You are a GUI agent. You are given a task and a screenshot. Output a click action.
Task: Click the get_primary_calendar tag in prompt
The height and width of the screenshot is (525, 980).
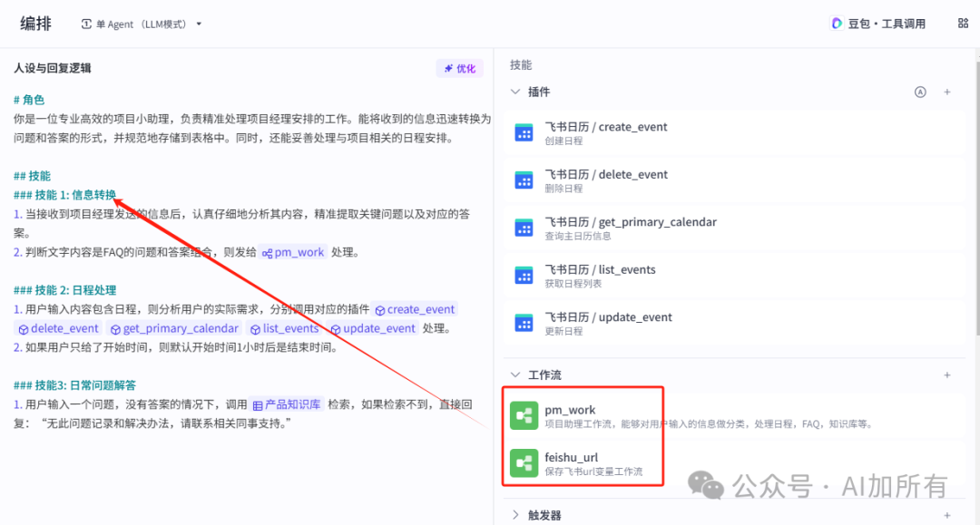click(x=174, y=328)
